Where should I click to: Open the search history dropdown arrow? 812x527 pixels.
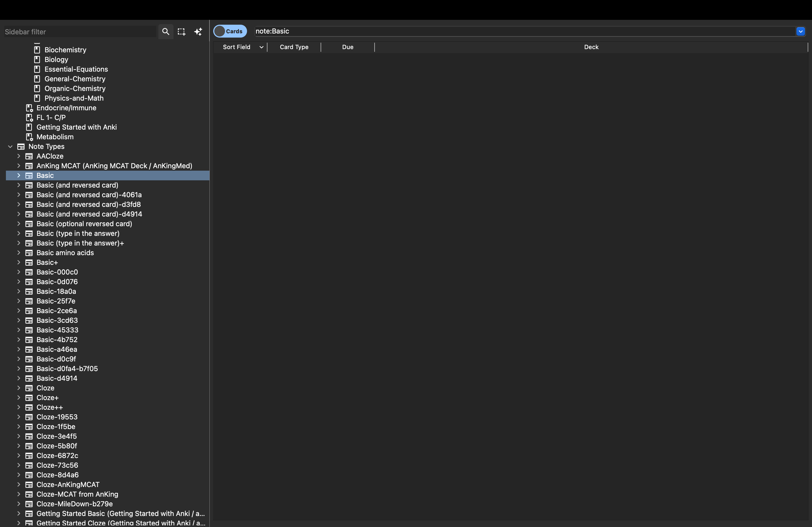[800, 31]
